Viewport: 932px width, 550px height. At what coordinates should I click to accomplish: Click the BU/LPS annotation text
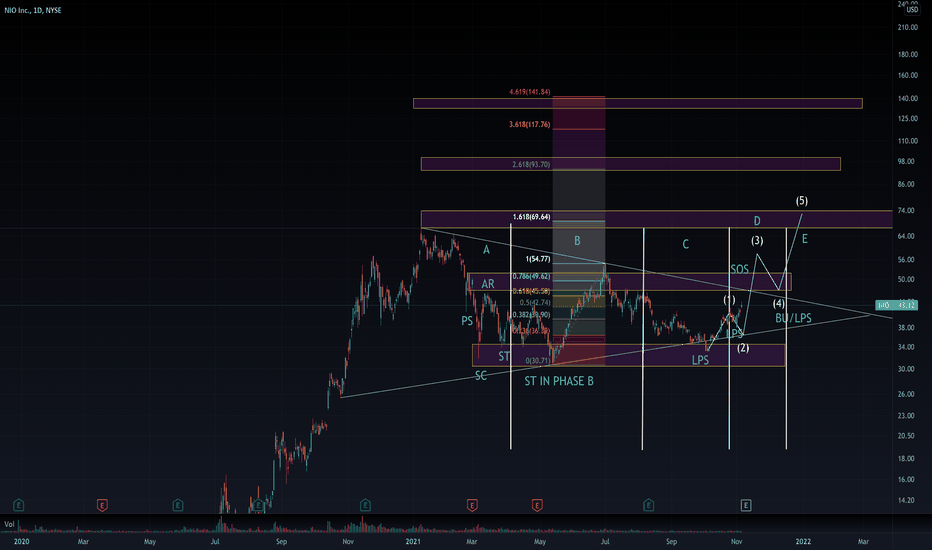point(794,318)
